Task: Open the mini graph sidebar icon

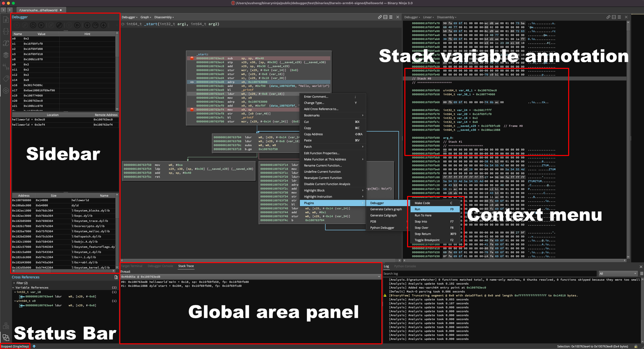Action: (x=6, y=326)
